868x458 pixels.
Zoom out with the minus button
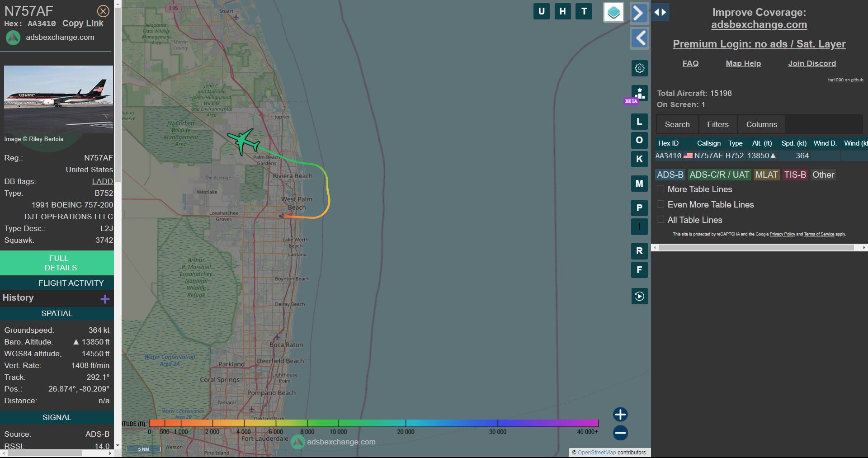coord(620,433)
